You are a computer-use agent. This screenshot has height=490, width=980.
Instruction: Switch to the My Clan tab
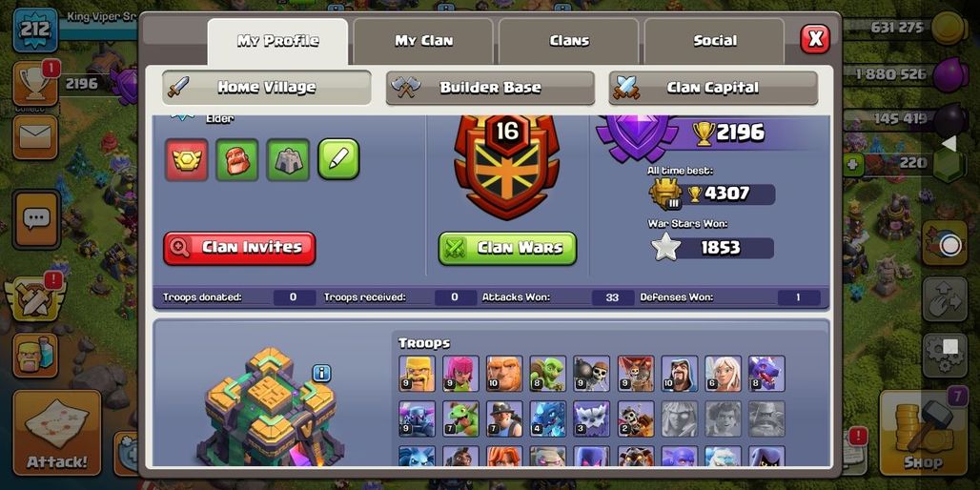click(423, 41)
